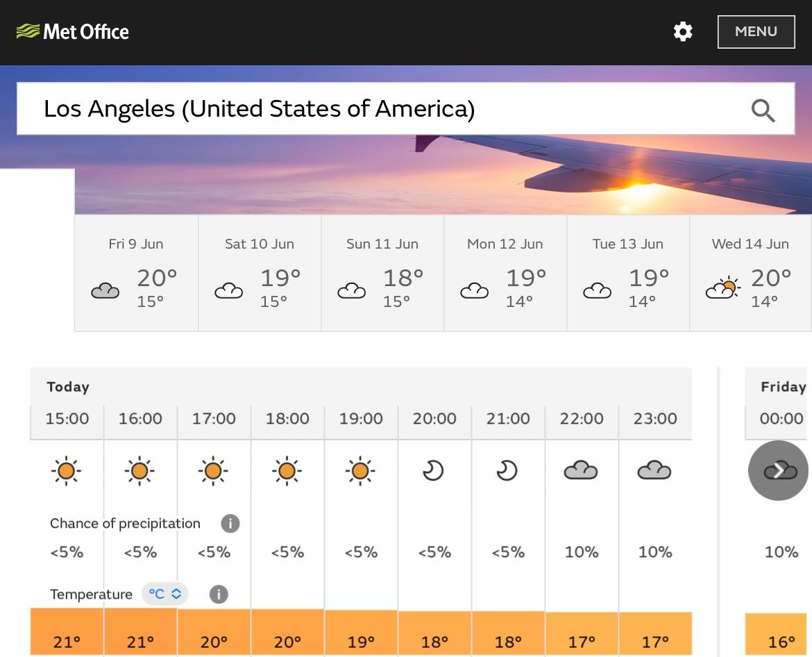Select the Tue 13 Jun forecast tab
Image resolution: width=812 pixels, height=657 pixels.
coord(628,273)
